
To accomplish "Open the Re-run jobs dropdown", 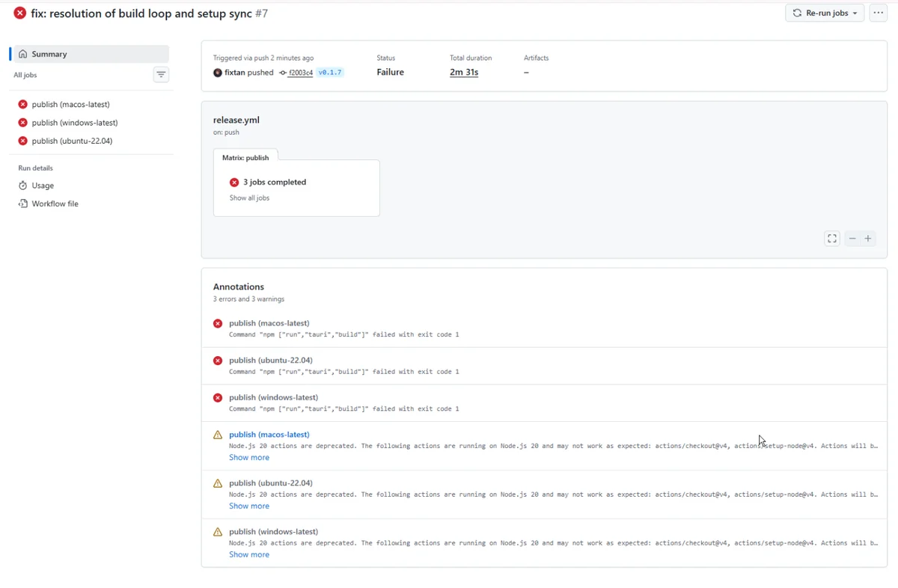I will pyautogui.click(x=825, y=13).
